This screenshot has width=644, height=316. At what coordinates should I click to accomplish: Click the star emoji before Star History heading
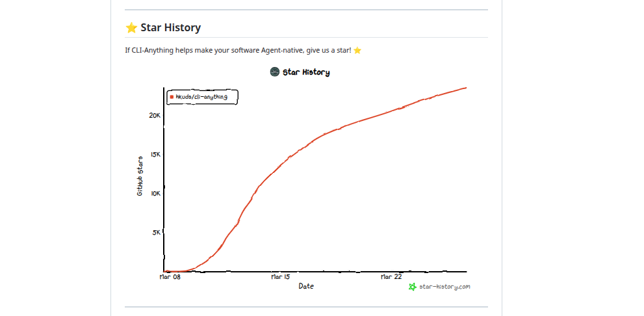point(131,28)
